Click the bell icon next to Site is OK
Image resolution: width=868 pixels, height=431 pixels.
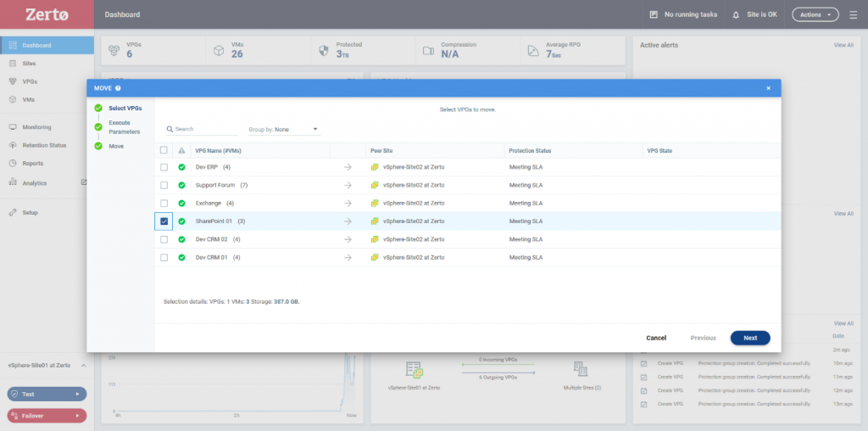tap(736, 14)
